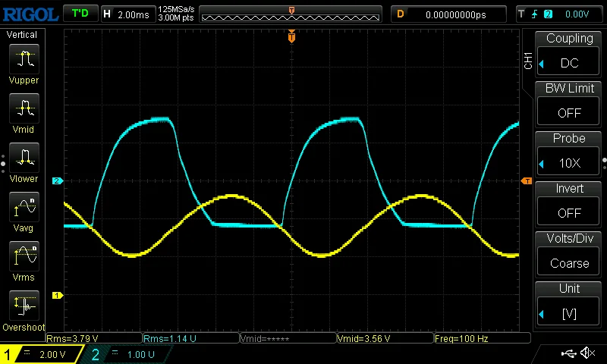Click the speaker mute icon
This screenshot has width=607, height=364.
coord(587,353)
